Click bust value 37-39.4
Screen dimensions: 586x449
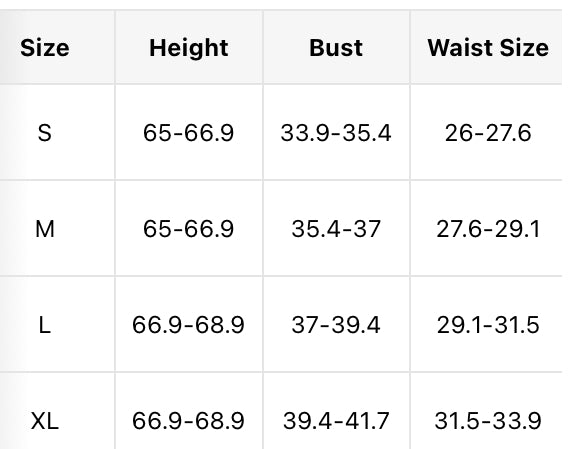pos(336,325)
